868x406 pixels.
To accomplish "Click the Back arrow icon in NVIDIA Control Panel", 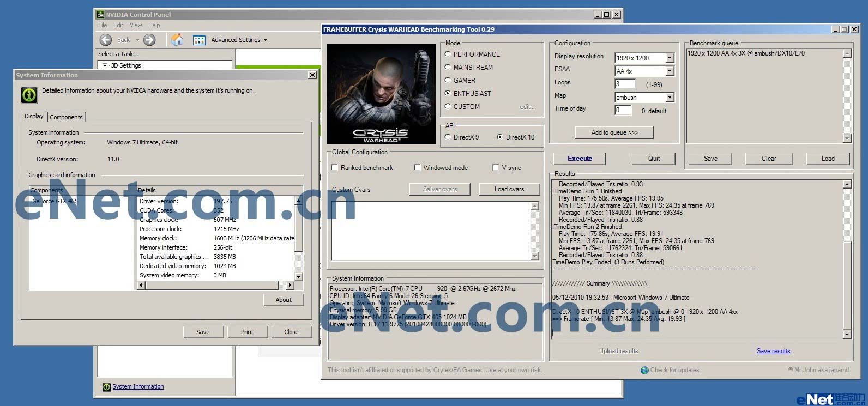I will coord(106,40).
